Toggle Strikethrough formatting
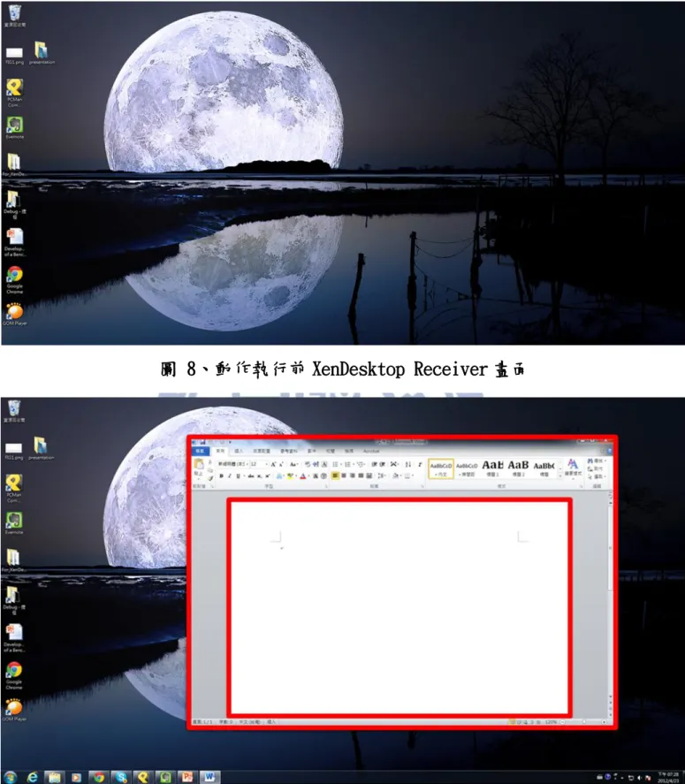685x784 pixels. [x=251, y=476]
